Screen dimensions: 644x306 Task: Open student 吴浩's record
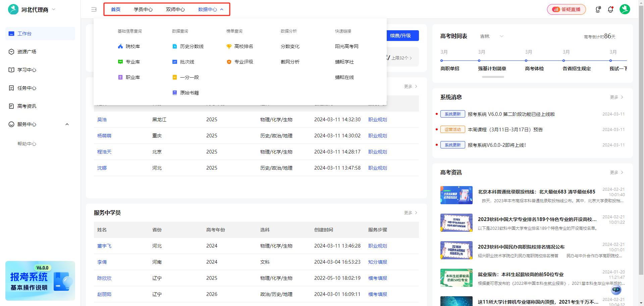pos(102,120)
